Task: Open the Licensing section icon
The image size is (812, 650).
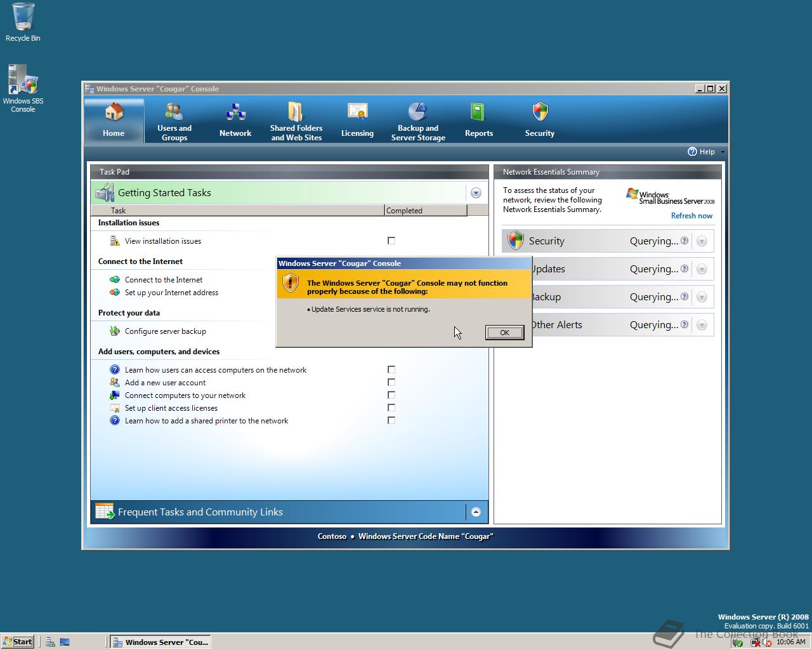Action: pos(357,112)
